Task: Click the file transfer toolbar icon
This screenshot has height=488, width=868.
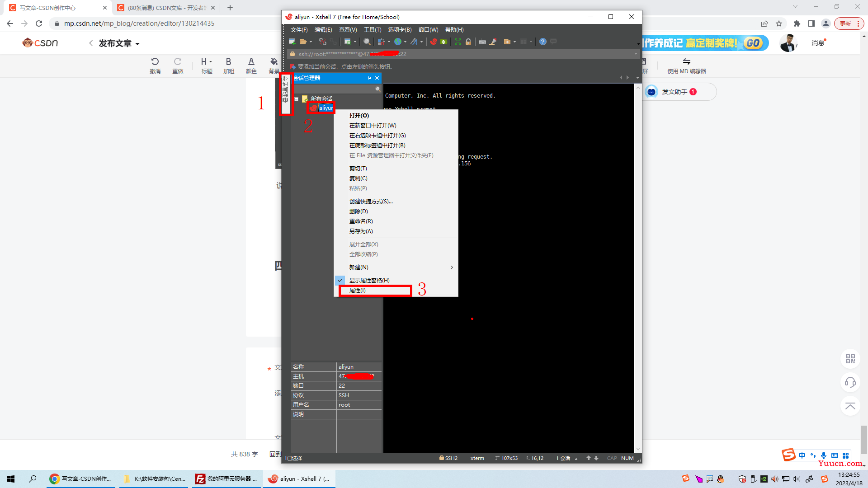Action: (x=381, y=42)
